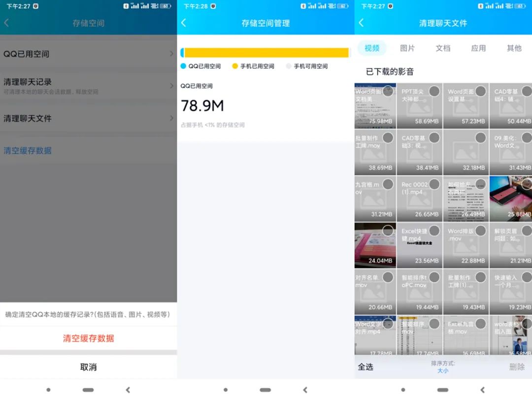Tap 删除 to delete selected files

point(517,367)
